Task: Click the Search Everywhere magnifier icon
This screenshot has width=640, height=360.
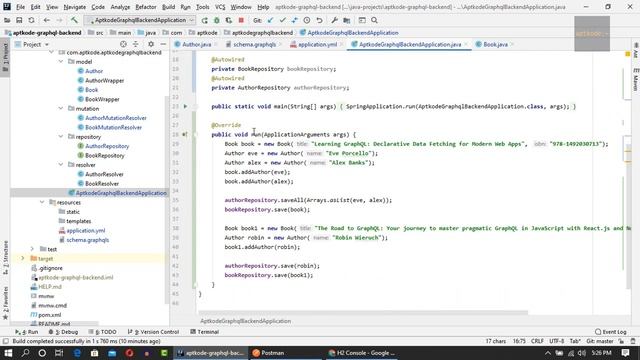Action: 374,20
